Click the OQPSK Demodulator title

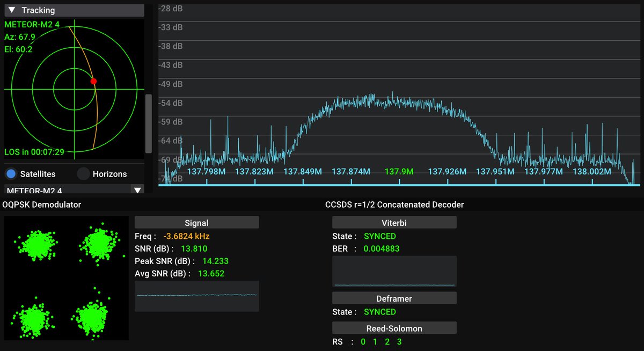point(42,204)
